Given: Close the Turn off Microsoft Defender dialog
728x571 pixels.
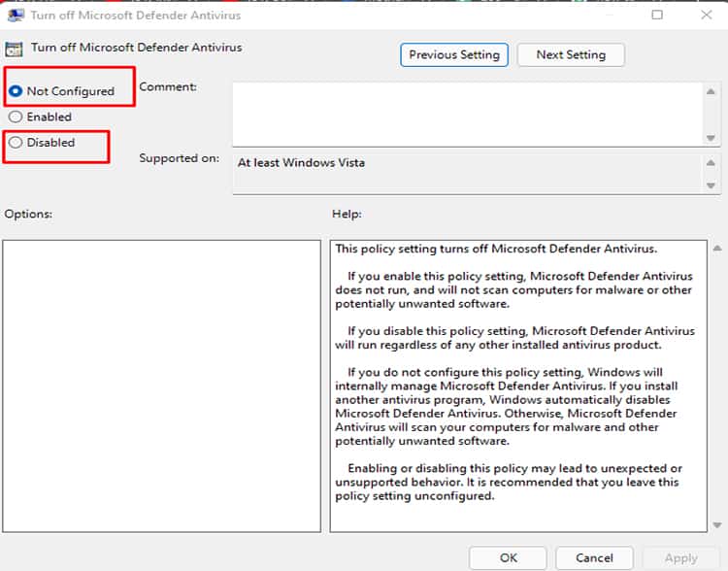Looking at the screenshot, I should pyautogui.click(x=707, y=15).
